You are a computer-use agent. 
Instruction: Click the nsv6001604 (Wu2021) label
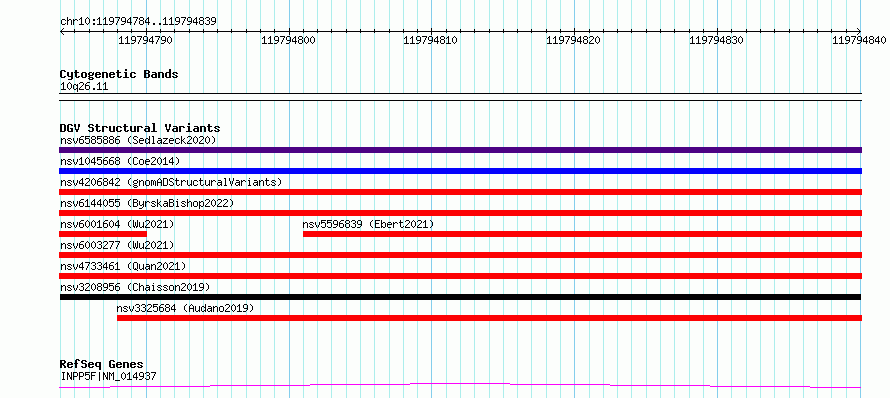(x=117, y=224)
